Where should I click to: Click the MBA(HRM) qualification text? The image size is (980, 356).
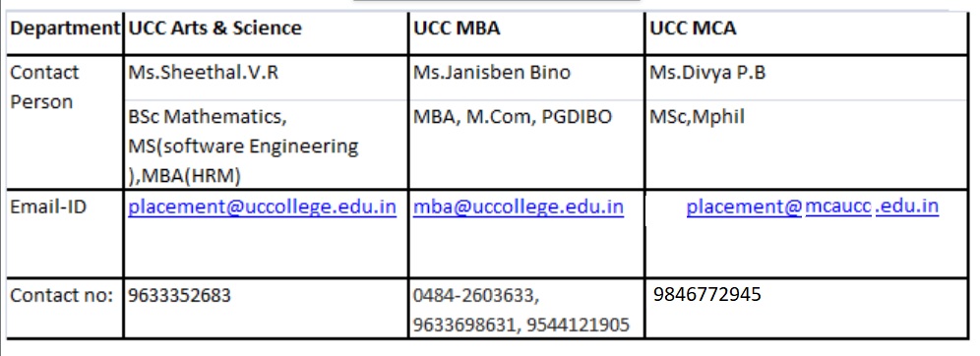click(191, 177)
